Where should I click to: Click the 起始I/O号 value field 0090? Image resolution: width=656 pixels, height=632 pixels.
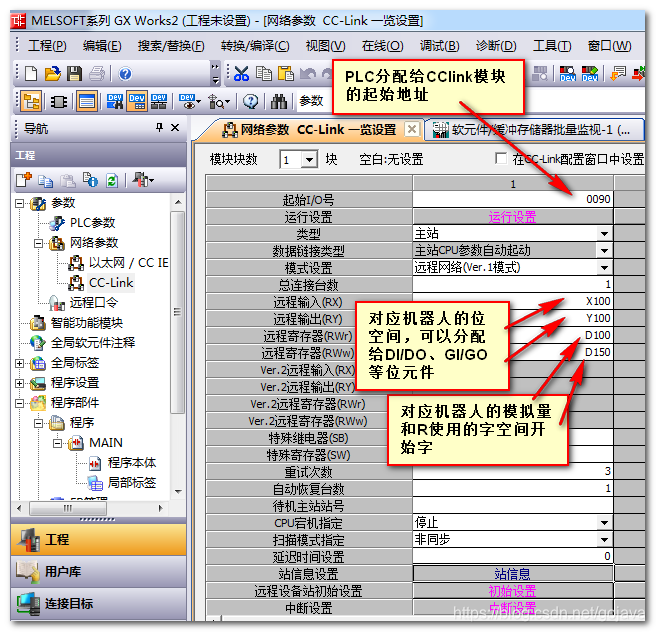pyautogui.click(x=512, y=200)
